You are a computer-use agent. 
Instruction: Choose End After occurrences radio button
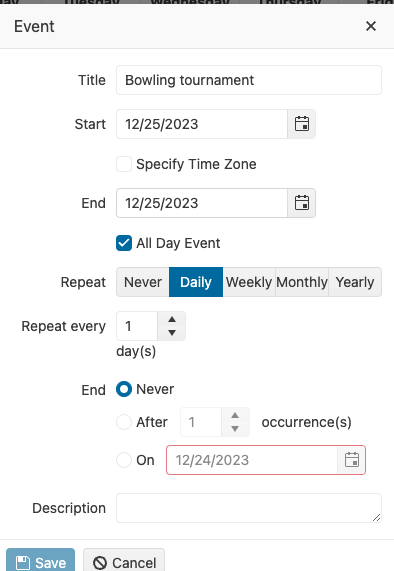(x=124, y=422)
